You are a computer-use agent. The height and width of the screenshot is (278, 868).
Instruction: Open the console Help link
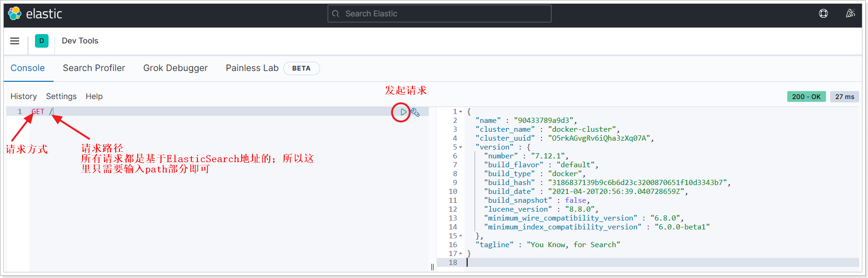94,96
